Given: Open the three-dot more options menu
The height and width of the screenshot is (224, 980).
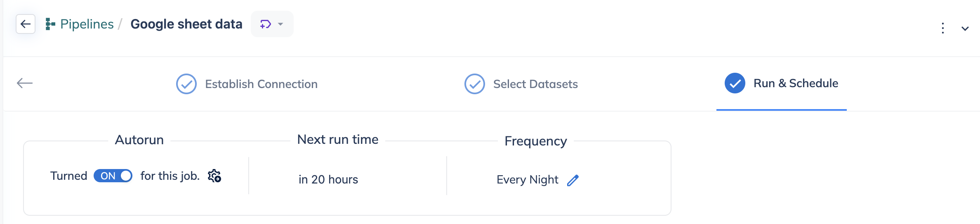Looking at the screenshot, I should (943, 28).
